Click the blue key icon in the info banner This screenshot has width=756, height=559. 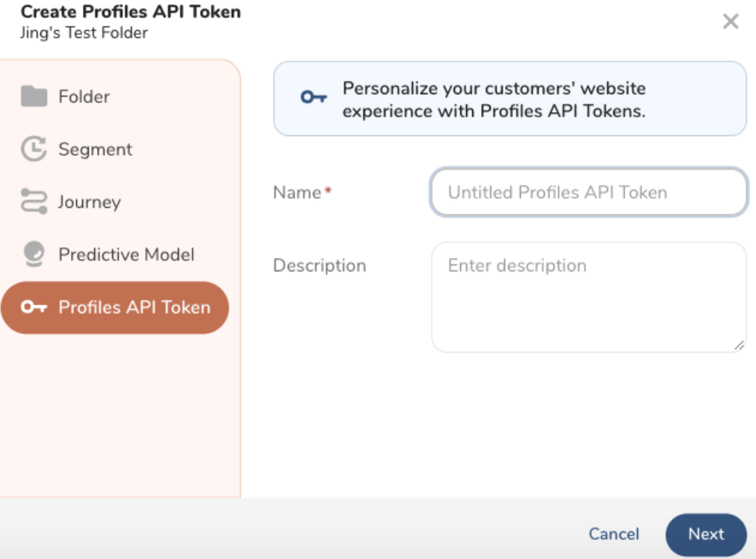point(314,97)
